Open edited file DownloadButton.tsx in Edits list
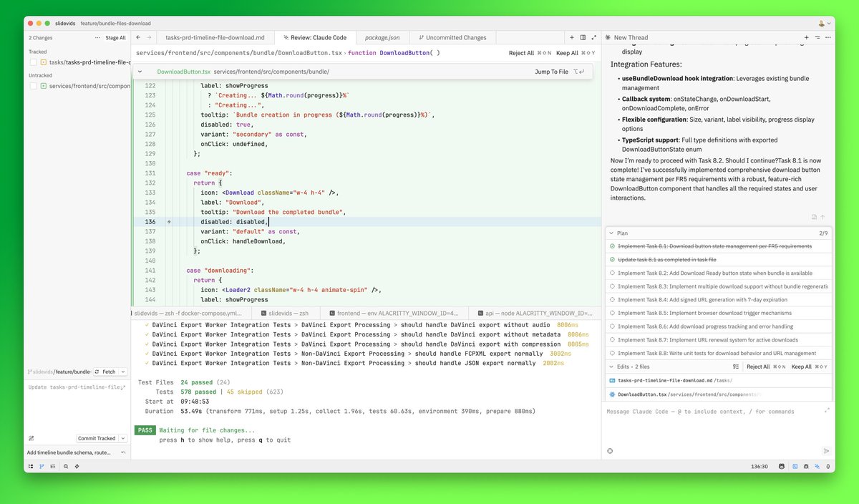859x504 pixels. pos(719,394)
